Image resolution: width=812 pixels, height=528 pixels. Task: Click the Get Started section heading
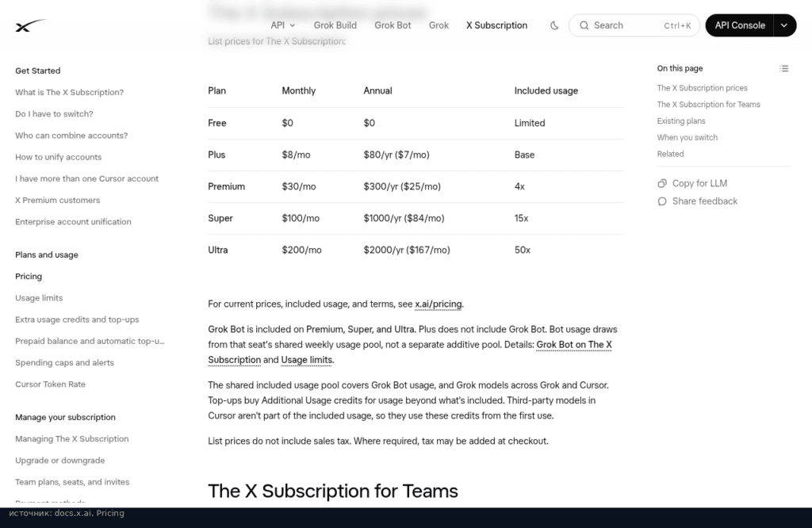tap(38, 71)
